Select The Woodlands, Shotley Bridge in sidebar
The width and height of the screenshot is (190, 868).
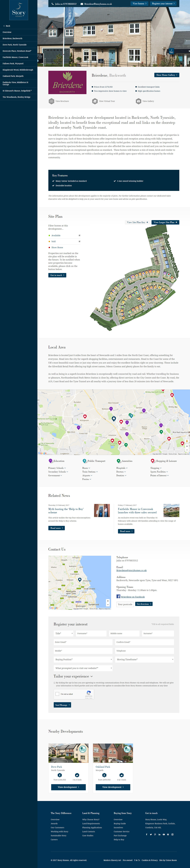click(x=18, y=97)
